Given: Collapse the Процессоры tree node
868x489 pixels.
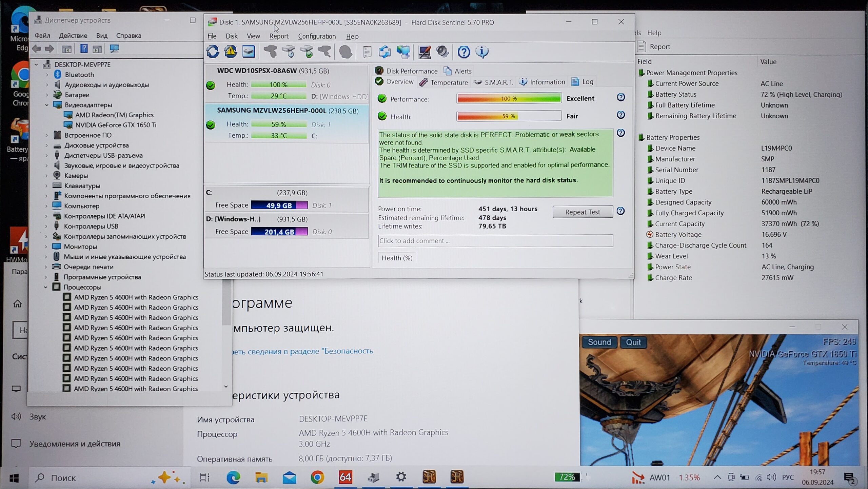Looking at the screenshot, I should 45,287.
